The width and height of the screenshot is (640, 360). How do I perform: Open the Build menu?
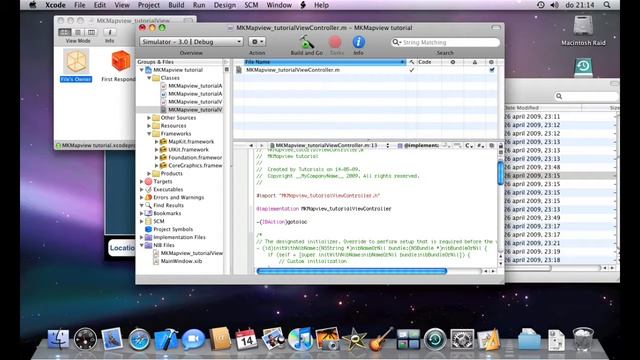click(176, 5)
